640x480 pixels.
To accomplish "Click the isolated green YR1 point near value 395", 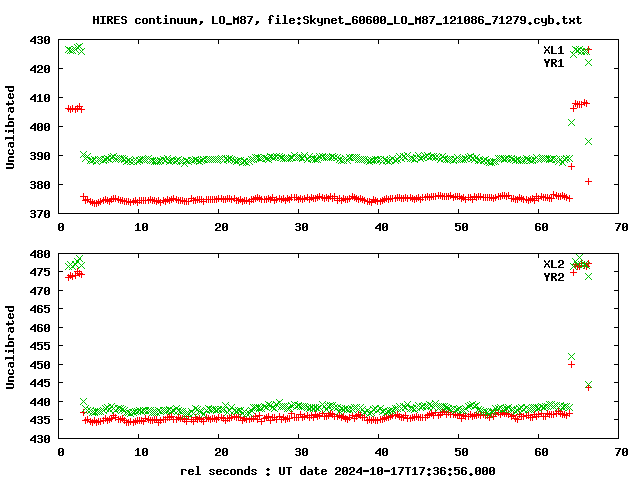I will (588, 142).
